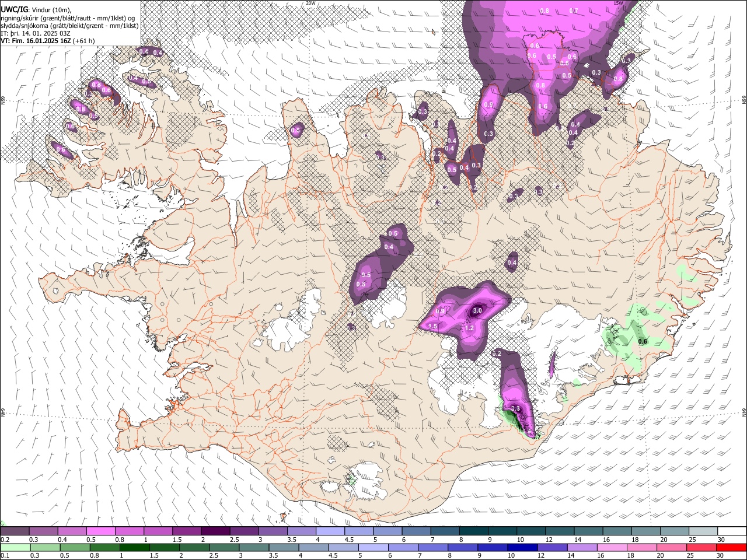Image resolution: width=747 pixels, height=560 pixels.
Task: Click the black '0.6' value in the green area
Action: point(643,341)
